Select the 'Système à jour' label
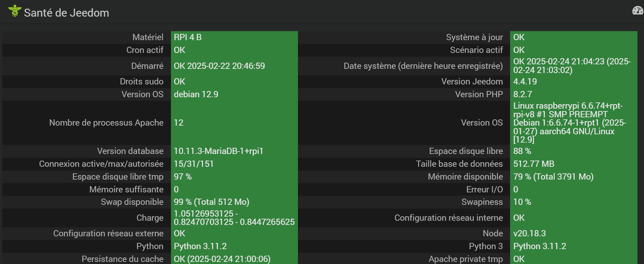This screenshot has height=264, width=644. point(474,37)
